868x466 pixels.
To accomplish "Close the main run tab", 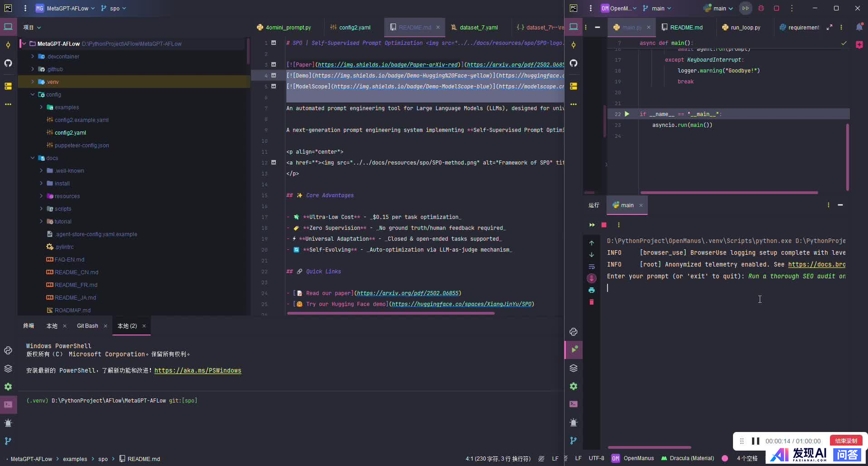I will click(641, 205).
